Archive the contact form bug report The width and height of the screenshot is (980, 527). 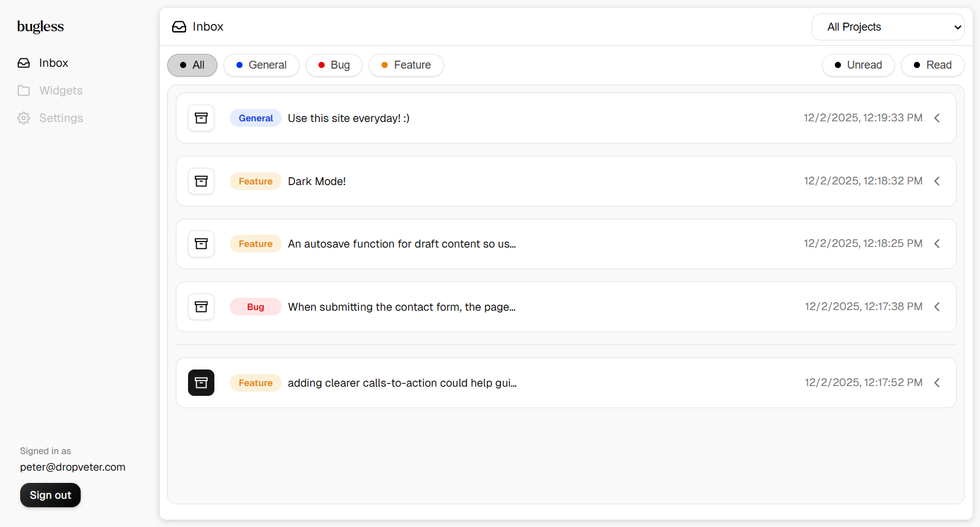tap(201, 307)
